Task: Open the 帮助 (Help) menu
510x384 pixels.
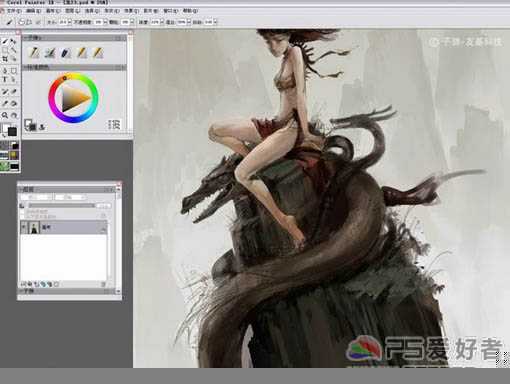Action: (x=190, y=11)
